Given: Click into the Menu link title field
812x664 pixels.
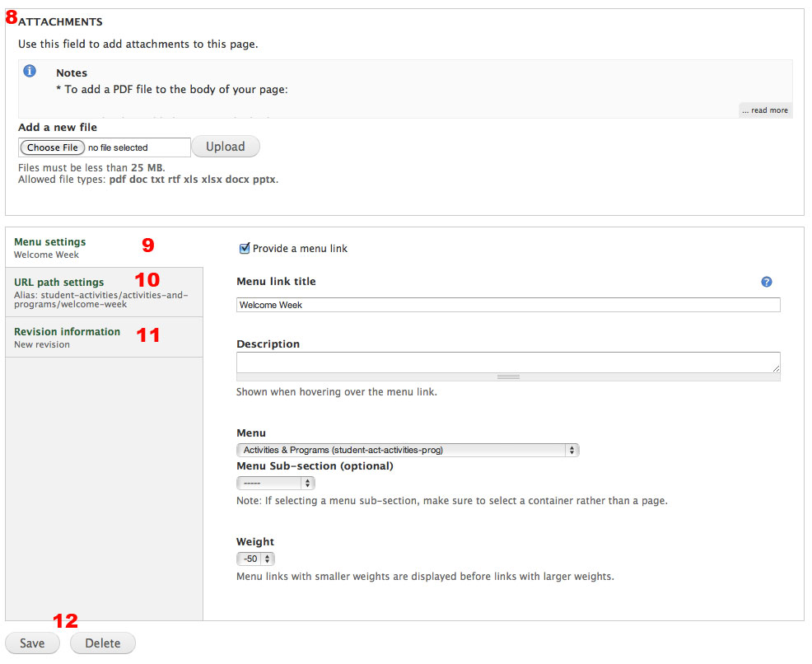Looking at the screenshot, I should tap(507, 305).
